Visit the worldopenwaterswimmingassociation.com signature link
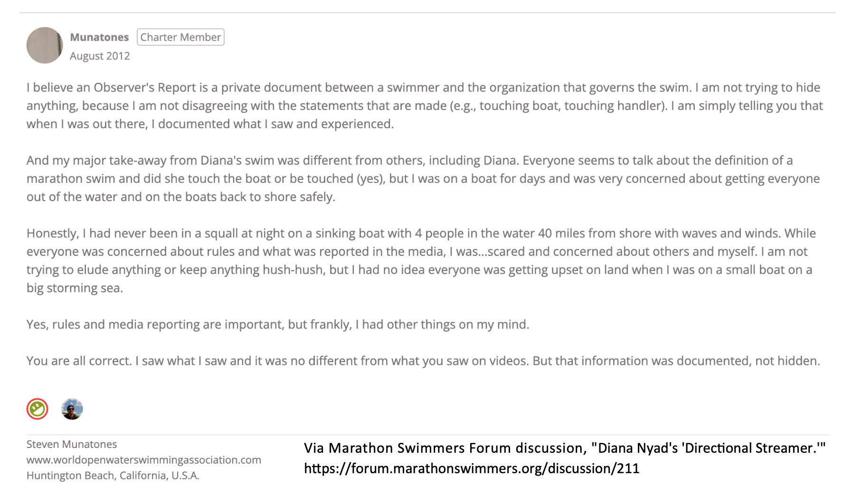853x504 pixels. coord(144,460)
